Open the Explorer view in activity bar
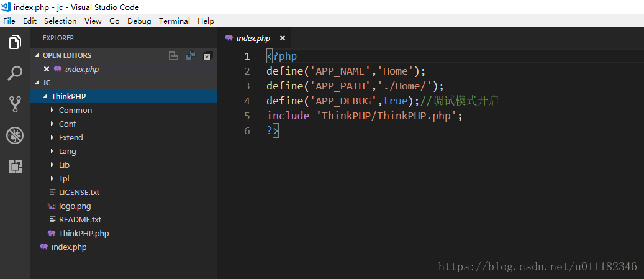The image size is (644, 279). (15, 42)
